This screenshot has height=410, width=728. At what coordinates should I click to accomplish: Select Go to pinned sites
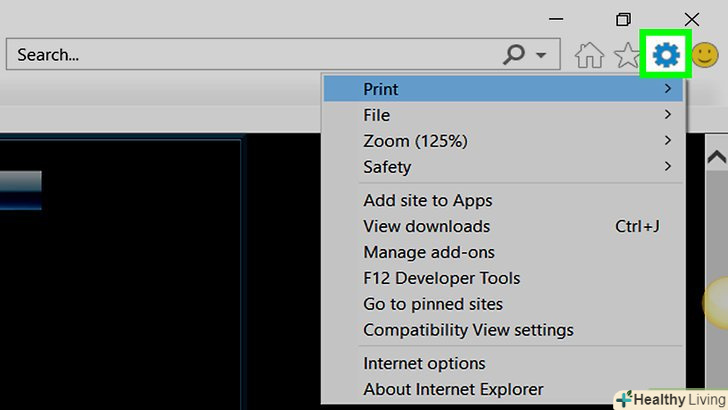pyautogui.click(x=433, y=304)
